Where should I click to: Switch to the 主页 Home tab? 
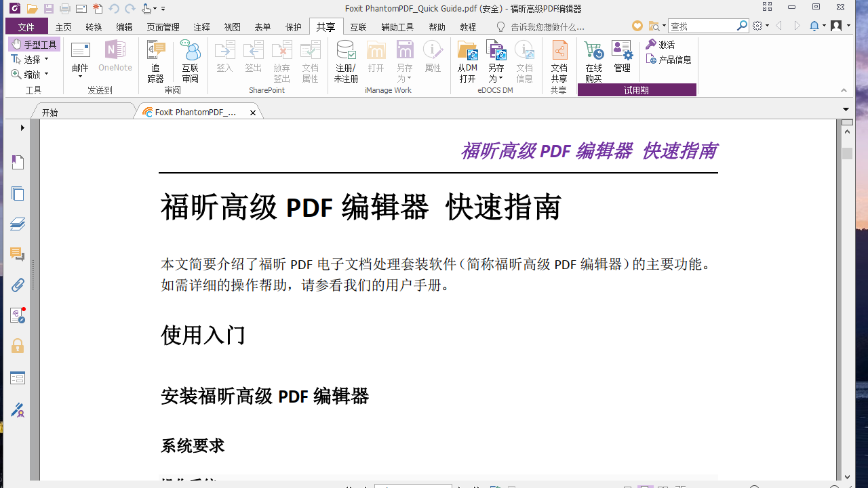pos(64,27)
